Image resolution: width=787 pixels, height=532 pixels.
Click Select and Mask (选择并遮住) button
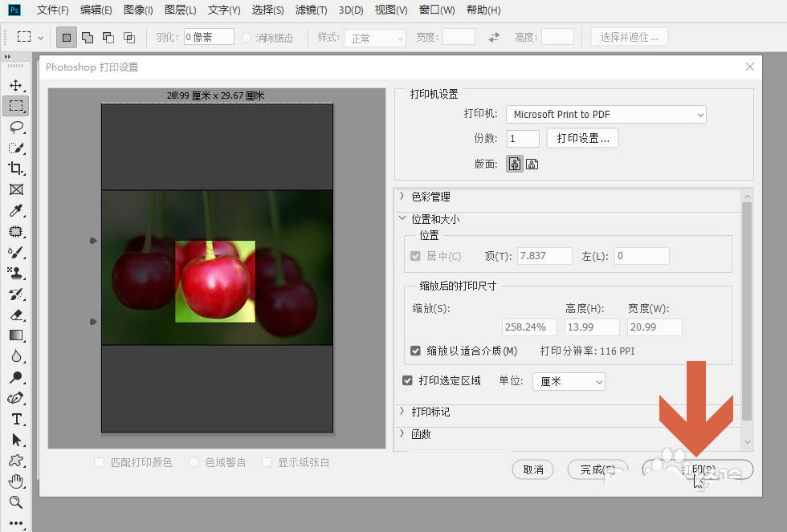coord(630,37)
